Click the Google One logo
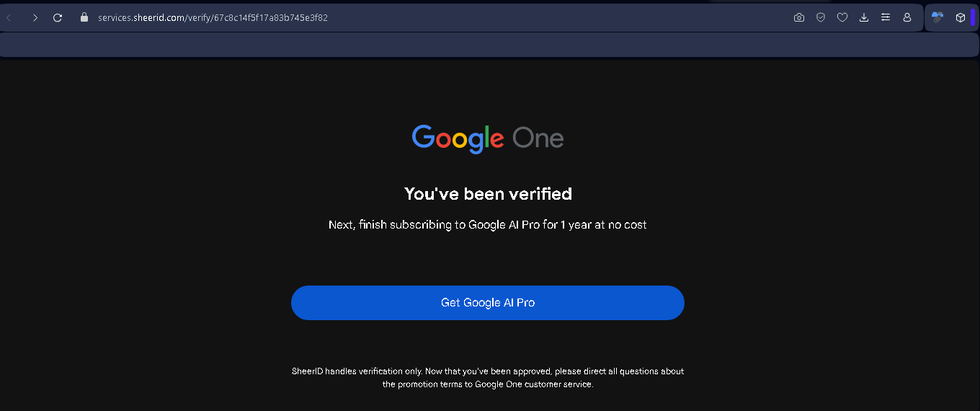Image resolution: width=980 pixels, height=411 pixels. [x=488, y=138]
